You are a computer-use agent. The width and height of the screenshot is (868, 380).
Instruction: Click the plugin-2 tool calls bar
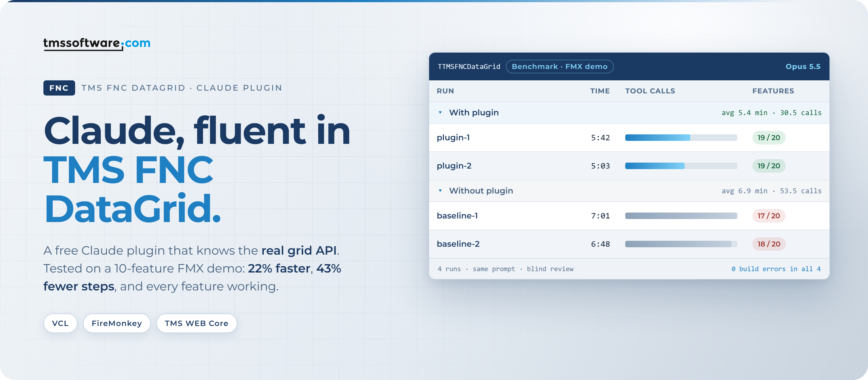(x=681, y=166)
